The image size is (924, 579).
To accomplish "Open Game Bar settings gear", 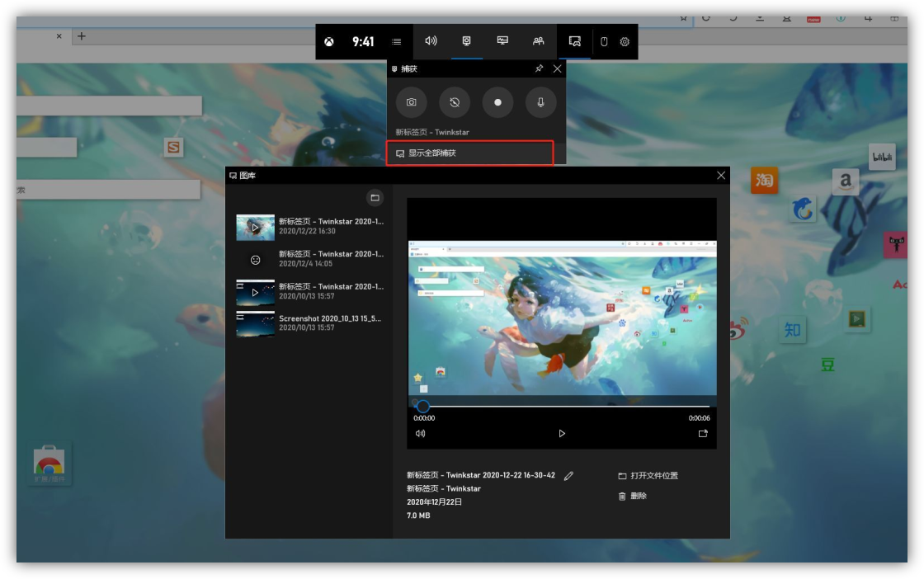I will [625, 41].
